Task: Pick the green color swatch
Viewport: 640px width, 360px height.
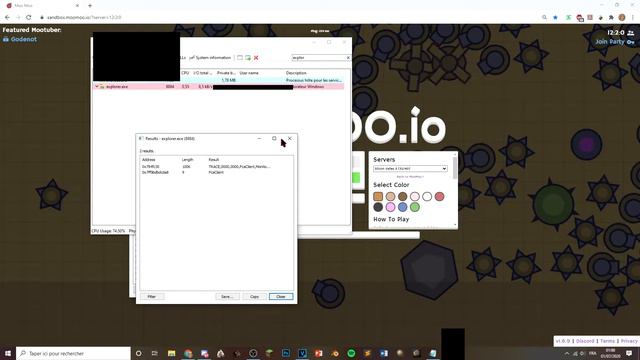Action: pos(415,207)
